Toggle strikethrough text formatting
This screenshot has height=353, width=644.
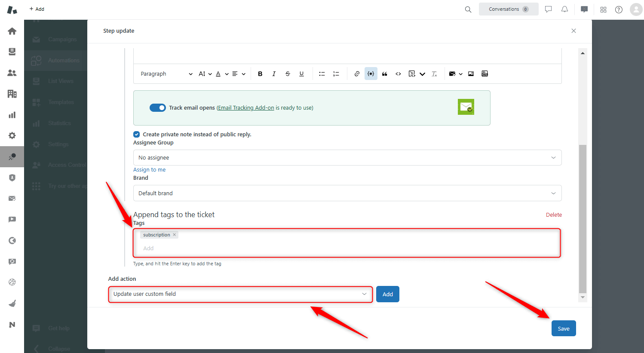coord(288,74)
